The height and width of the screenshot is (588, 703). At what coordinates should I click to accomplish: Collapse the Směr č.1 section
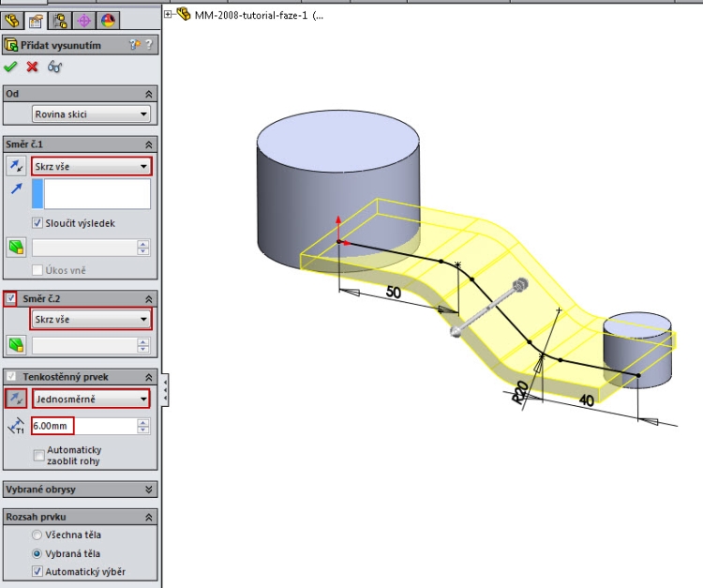(x=148, y=144)
